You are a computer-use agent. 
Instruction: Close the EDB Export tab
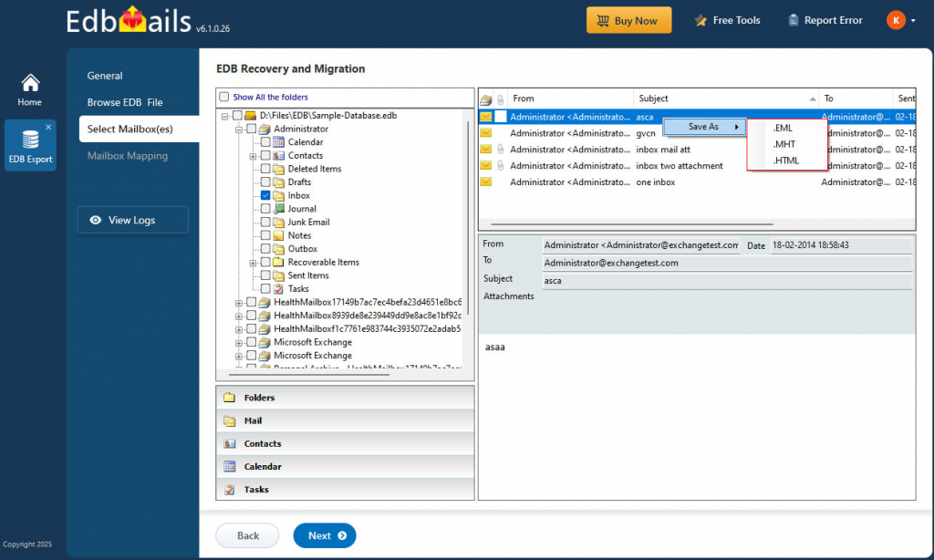49,127
